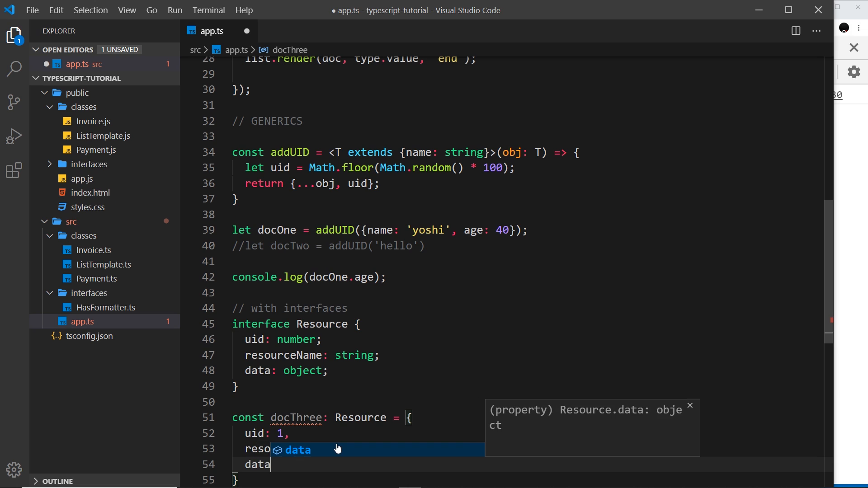Click the unsaved dot on app.ts tab
Image resolution: width=868 pixels, height=488 pixels.
247,31
